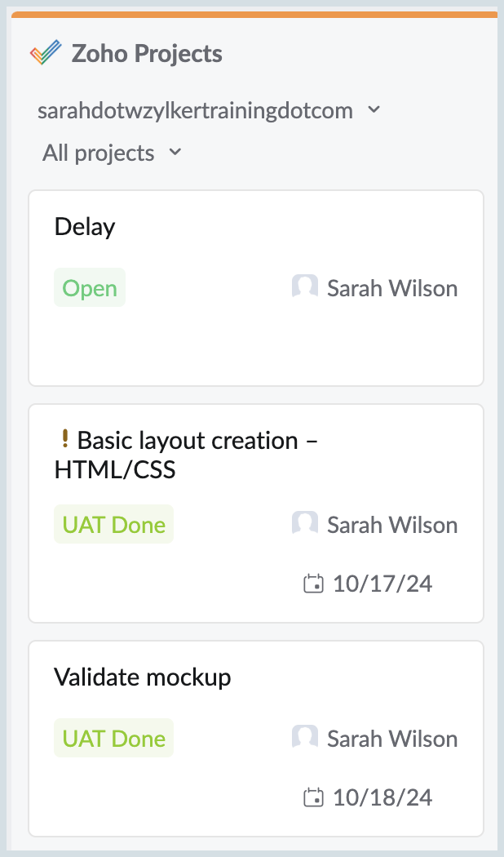Open the All projects dropdown arrow
Screen dimensions: 504x857
175,152
